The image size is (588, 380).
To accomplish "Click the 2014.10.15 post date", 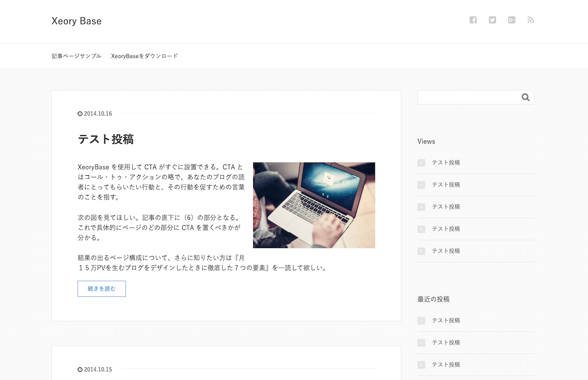I will click(98, 369).
